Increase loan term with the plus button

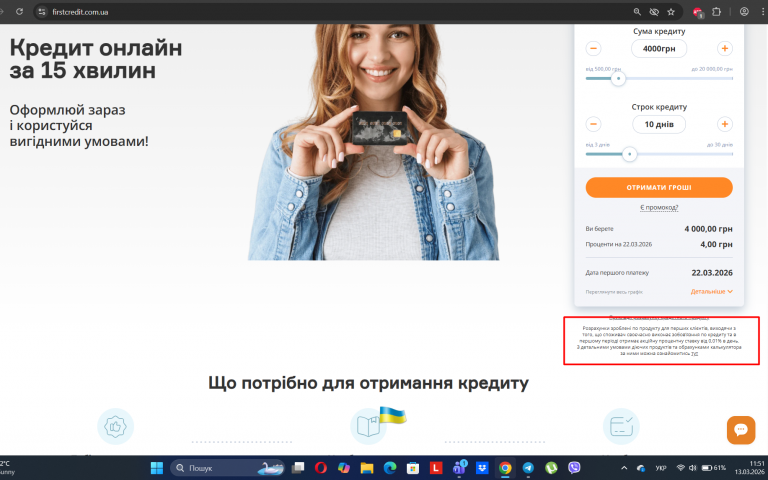(724, 124)
